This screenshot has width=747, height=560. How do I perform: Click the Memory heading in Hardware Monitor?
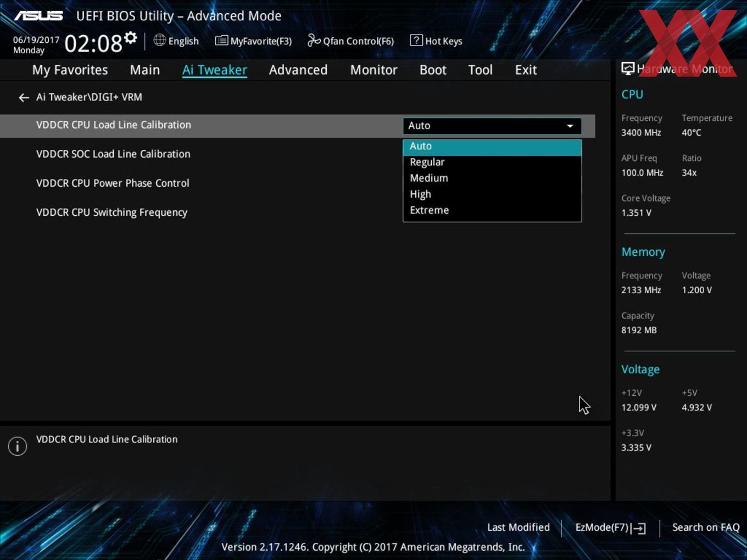click(643, 252)
